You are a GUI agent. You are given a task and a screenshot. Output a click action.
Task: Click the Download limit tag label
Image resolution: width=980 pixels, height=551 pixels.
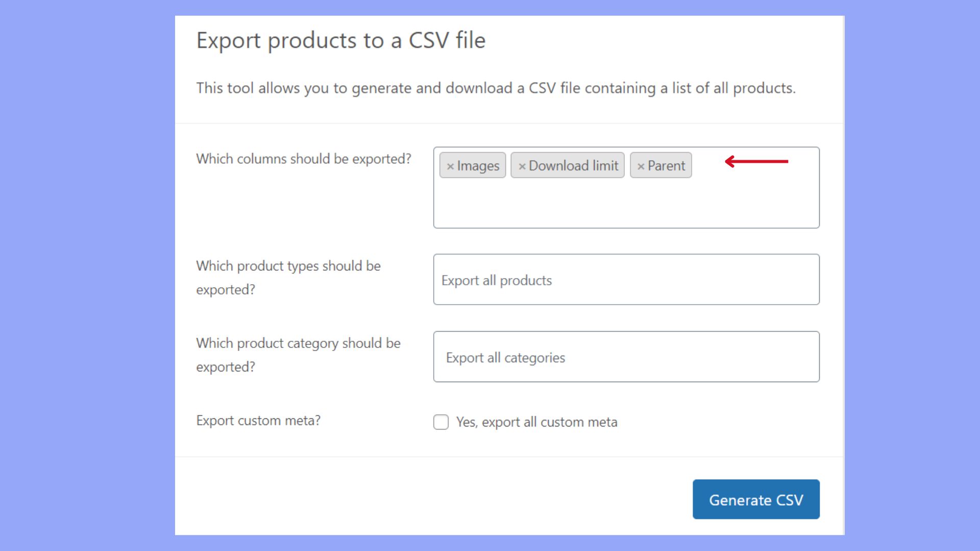coord(573,166)
